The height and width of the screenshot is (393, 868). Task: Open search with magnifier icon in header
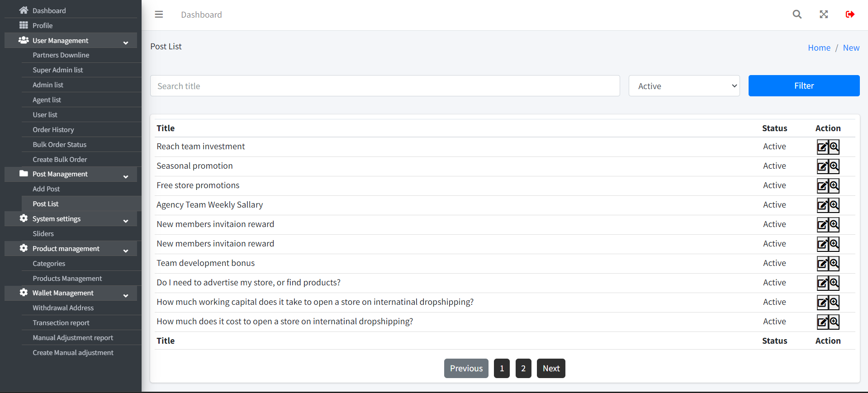tap(797, 14)
